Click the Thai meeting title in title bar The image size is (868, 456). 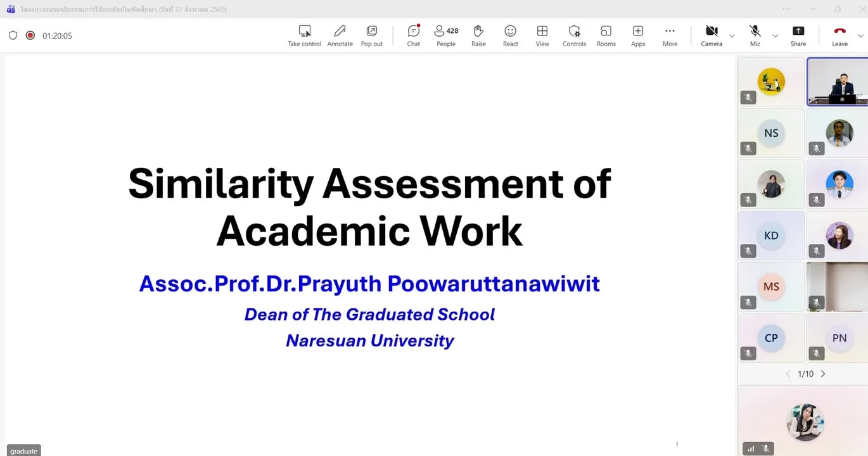124,9
